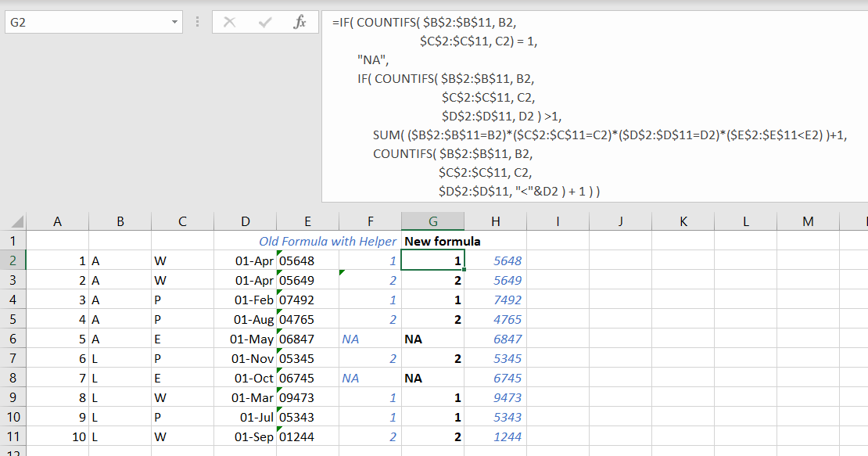The height and width of the screenshot is (456, 868).
Task: Click the Select All corner triangle
Action: 17,222
